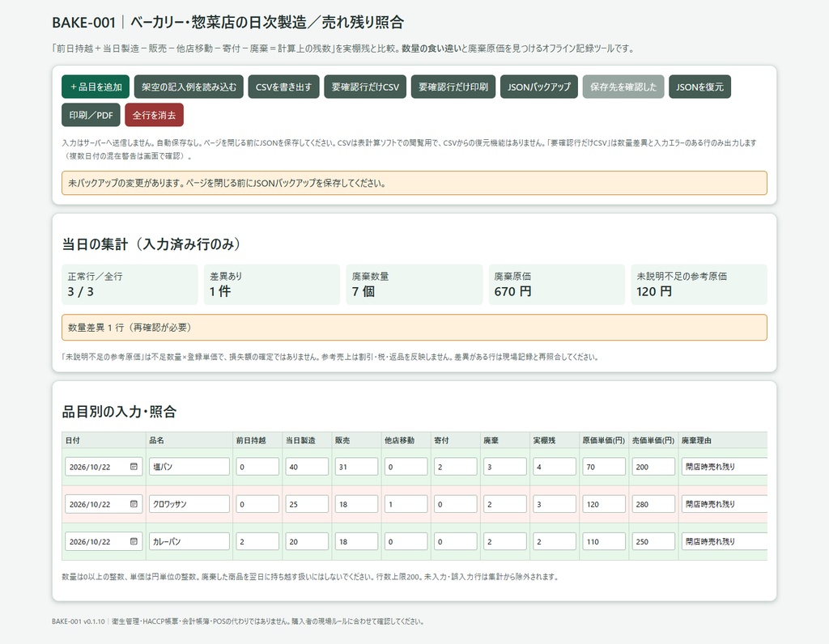829x644 pixels.
Task: Focus the 販売 field of the 塩パン row
Action: 356,467
